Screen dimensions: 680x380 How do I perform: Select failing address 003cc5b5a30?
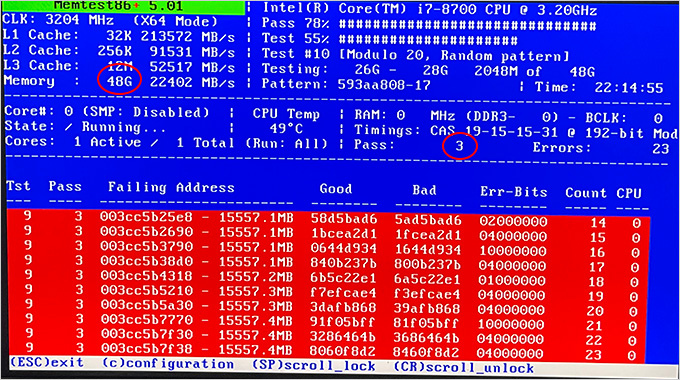pyautogui.click(x=146, y=305)
